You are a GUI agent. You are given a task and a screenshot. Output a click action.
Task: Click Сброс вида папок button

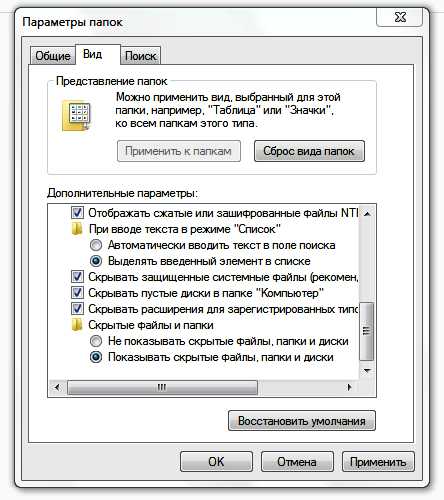(309, 151)
